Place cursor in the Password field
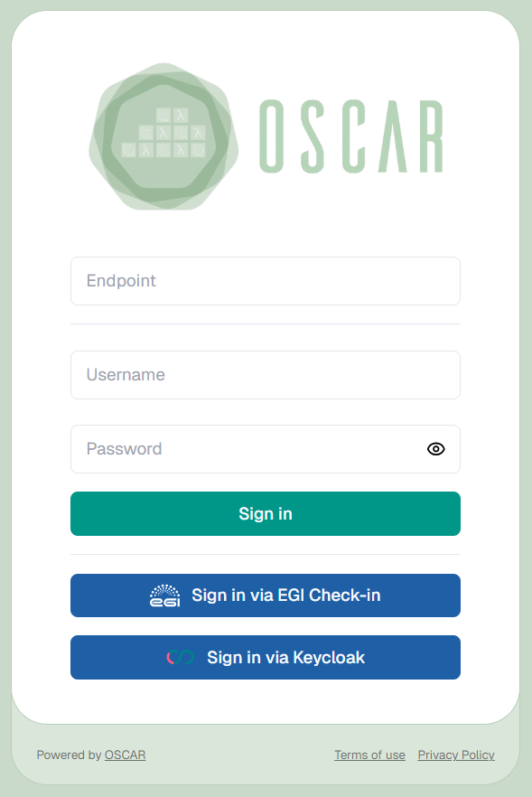The height and width of the screenshot is (797, 532). (x=244, y=449)
